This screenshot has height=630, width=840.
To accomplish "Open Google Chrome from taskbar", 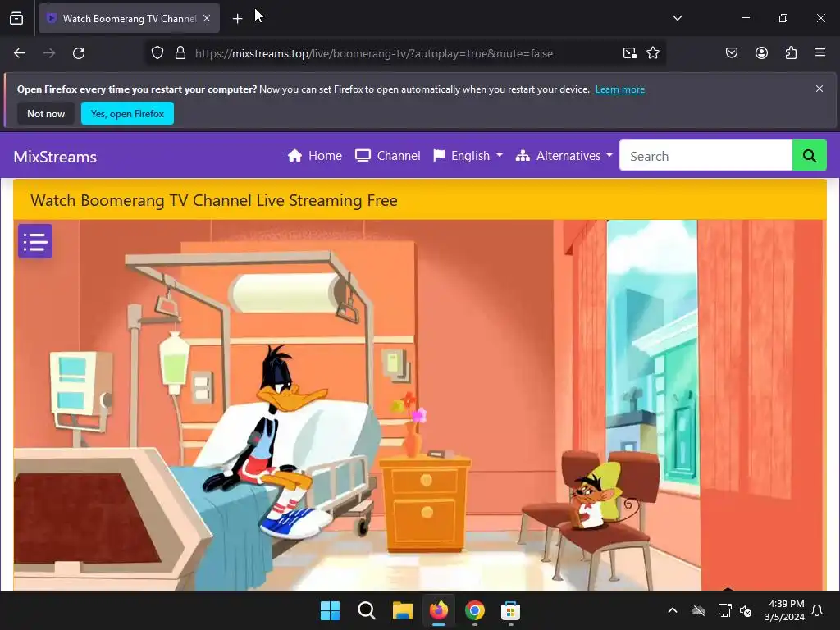I will pyautogui.click(x=475, y=610).
